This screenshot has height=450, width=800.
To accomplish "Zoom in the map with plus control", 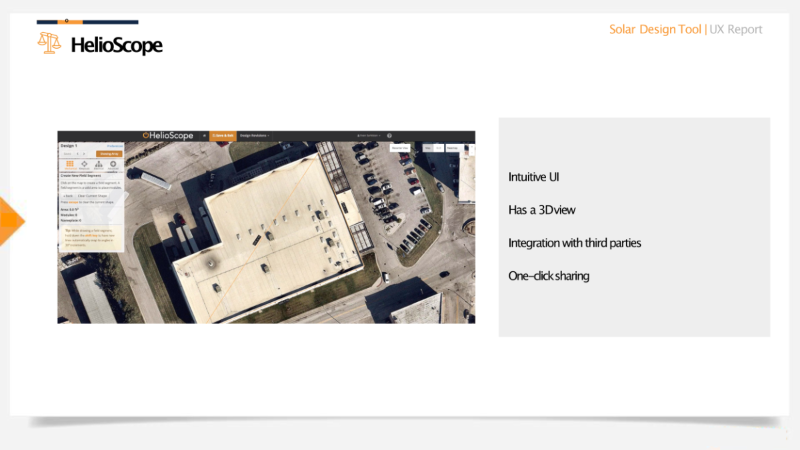I will 472,146.
